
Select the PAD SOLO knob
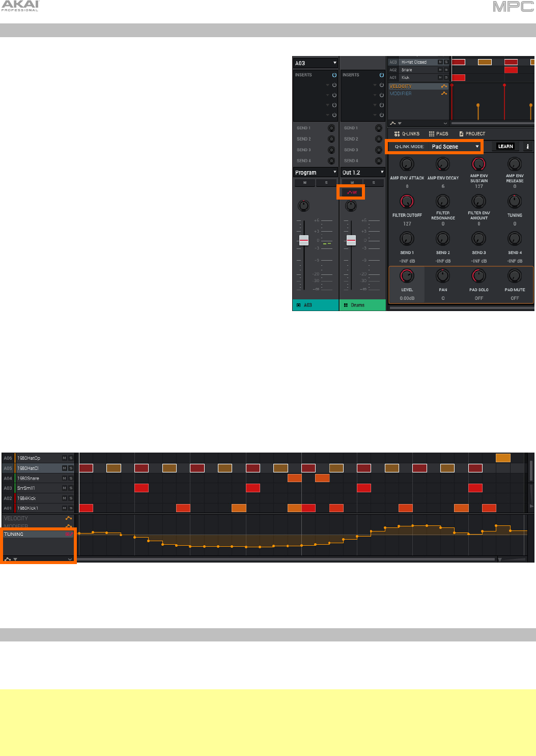pos(478,276)
